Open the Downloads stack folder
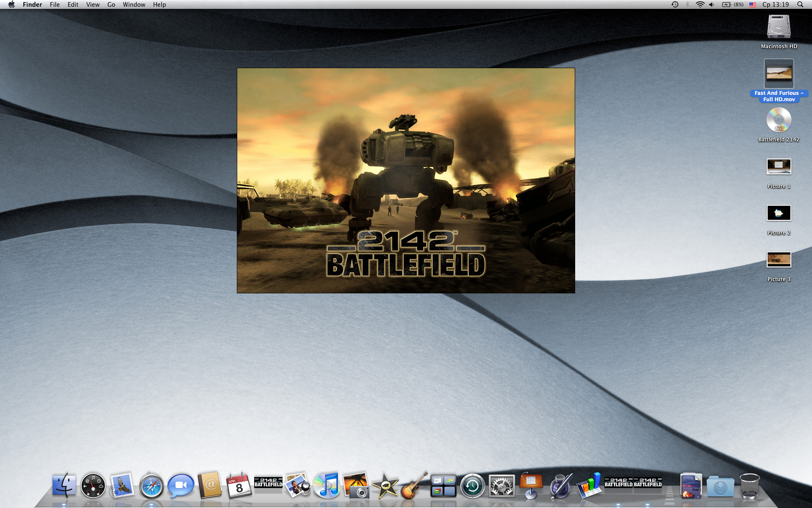Screen dimensions: 812x508 pyautogui.click(x=720, y=486)
